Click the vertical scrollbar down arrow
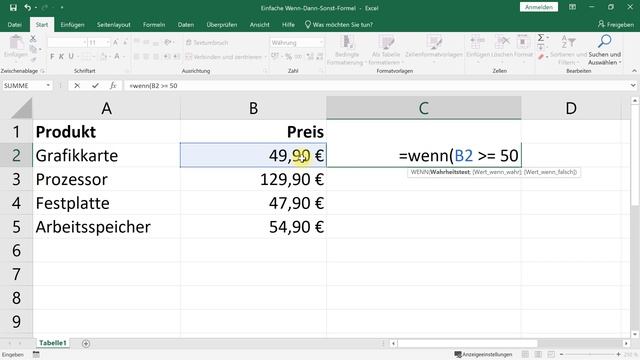 [635, 334]
